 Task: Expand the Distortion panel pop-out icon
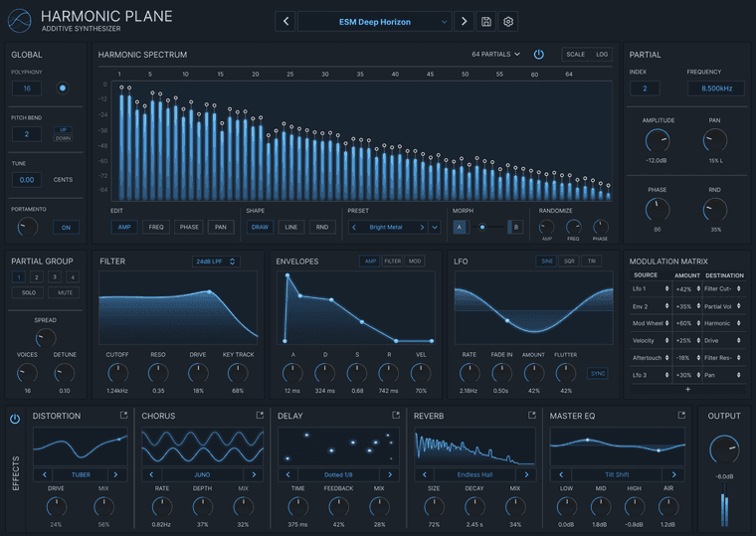coord(124,415)
